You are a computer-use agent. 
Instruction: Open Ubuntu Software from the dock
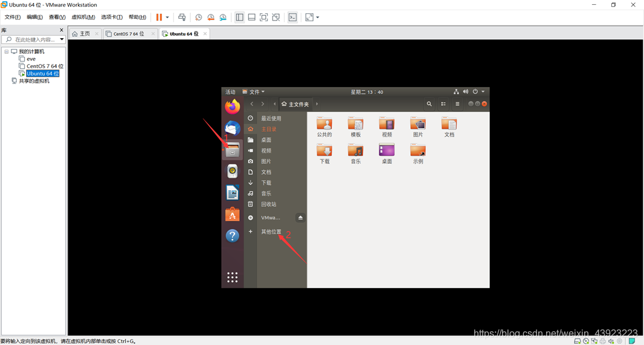coord(233,214)
